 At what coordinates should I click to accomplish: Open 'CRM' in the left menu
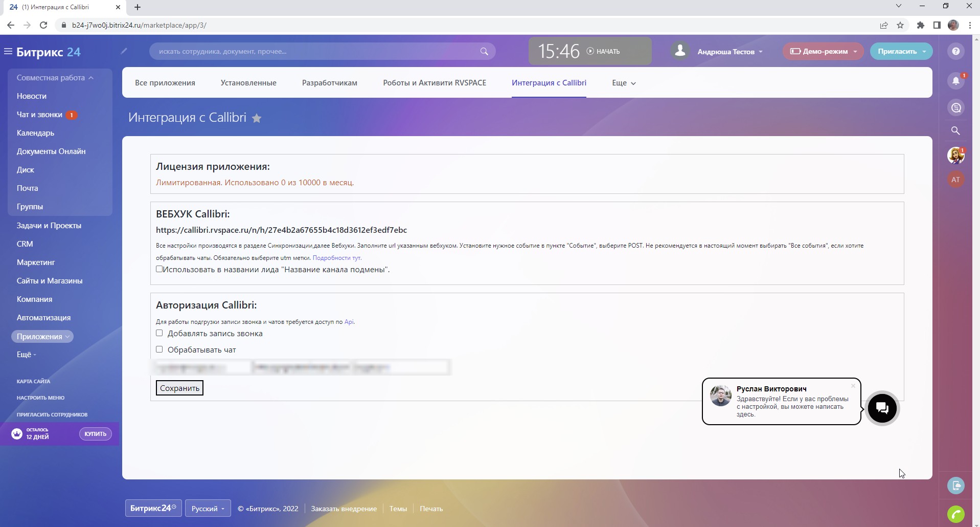point(25,244)
